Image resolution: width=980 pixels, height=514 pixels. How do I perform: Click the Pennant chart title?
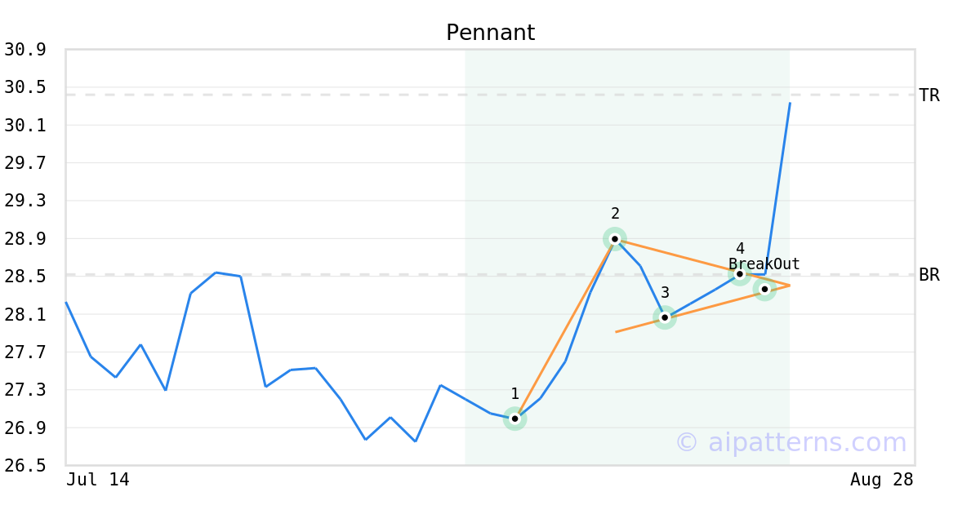point(490,33)
